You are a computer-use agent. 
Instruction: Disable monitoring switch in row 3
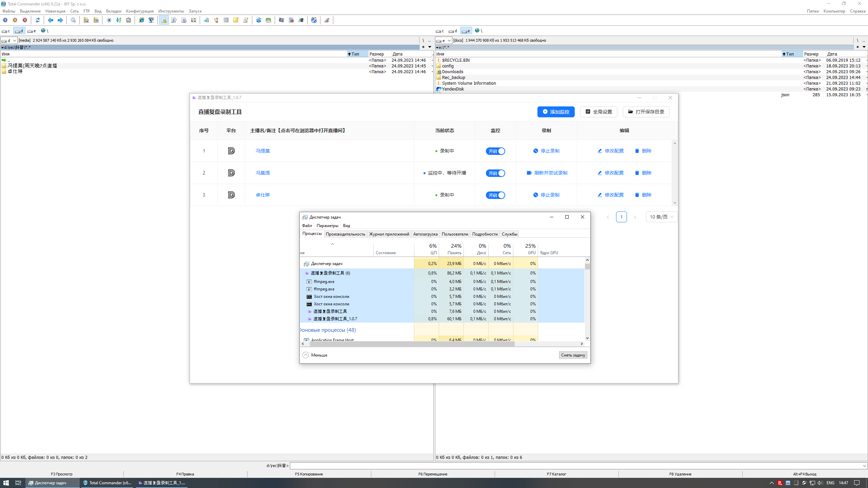pyautogui.click(x=495, y=195)
